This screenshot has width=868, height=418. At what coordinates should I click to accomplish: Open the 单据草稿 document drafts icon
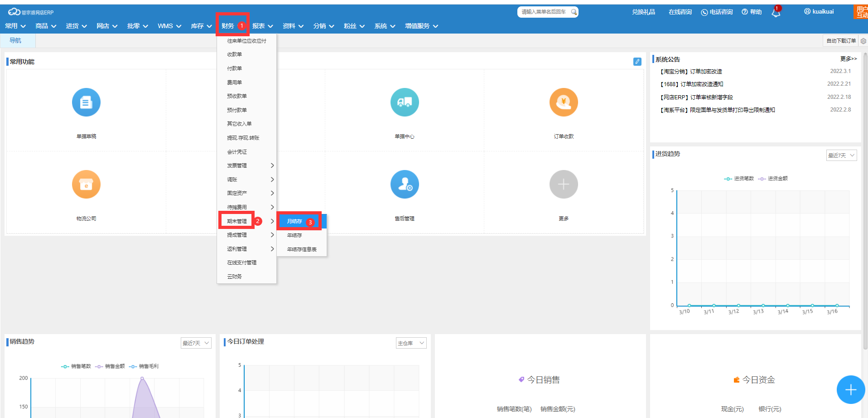coord(86,102)
